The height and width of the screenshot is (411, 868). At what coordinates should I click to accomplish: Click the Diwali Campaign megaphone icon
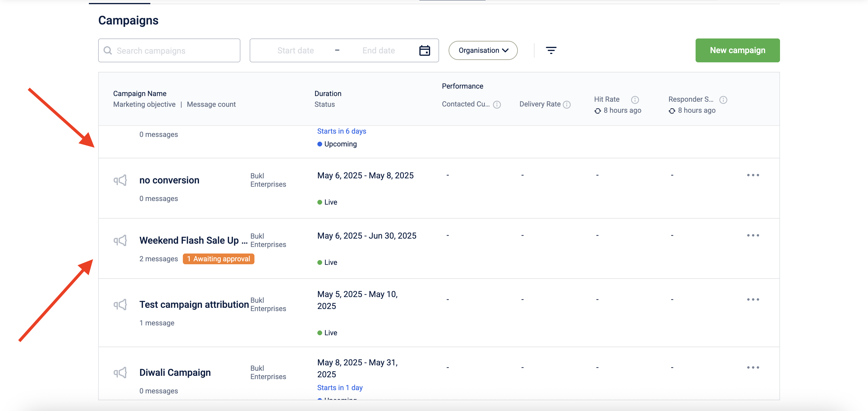coord(120,372)
